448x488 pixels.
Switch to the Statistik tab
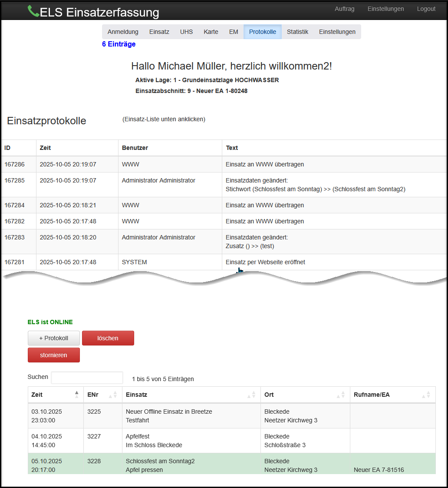(x=297, y=32)
